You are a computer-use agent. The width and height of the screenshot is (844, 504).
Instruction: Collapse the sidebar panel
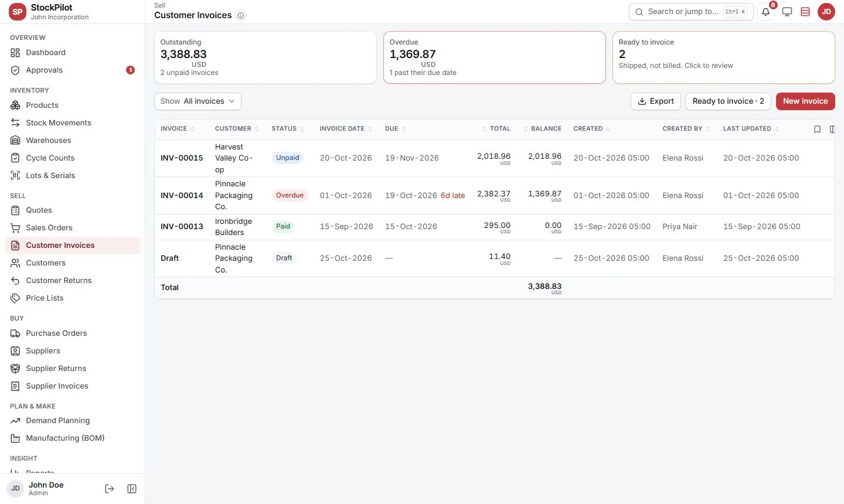(x=132, y=489)
